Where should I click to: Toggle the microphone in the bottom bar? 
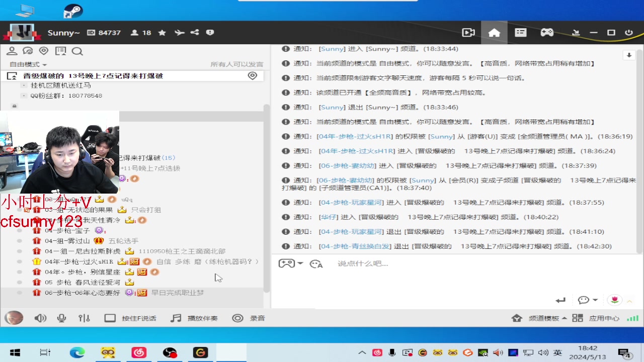point(62,318)
